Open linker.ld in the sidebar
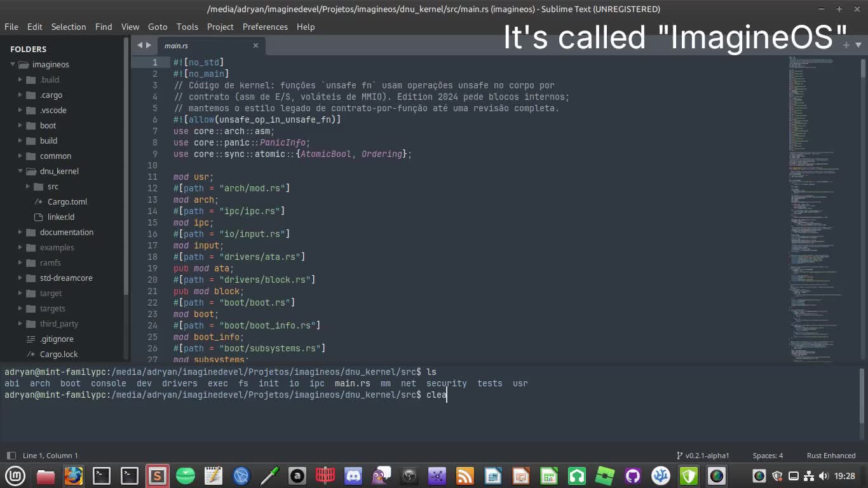The width and height of the screenshot is (868, 488). point(60,217)
